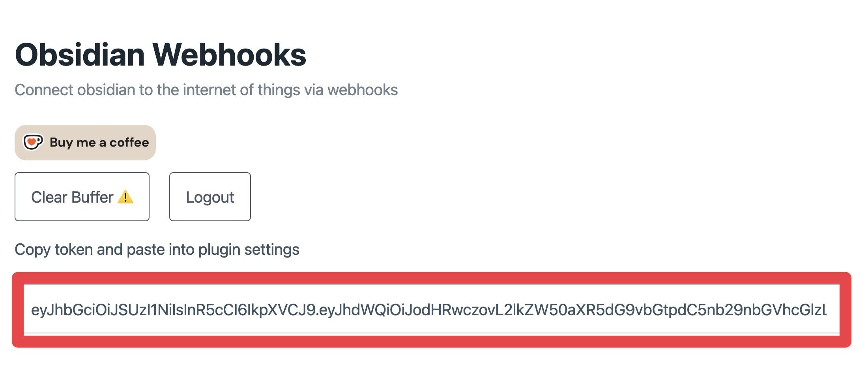Focus the token input field
This screenshot has height=380, width=868.
click(431, 310)
